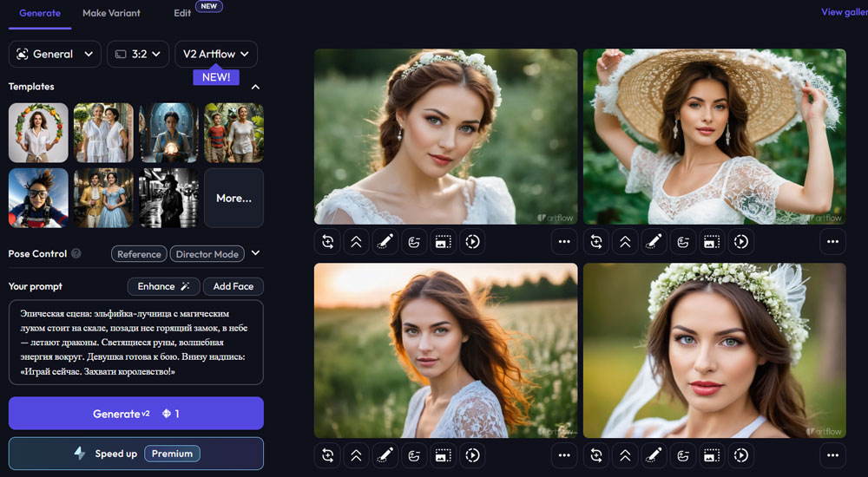The width and height of the screenshot is (868, 477).
Task: Toggle Director Mode on
Action: [207, 254]
